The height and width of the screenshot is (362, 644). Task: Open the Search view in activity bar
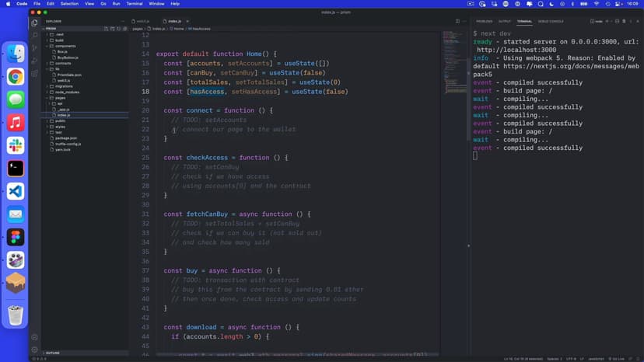click(35, 35)
